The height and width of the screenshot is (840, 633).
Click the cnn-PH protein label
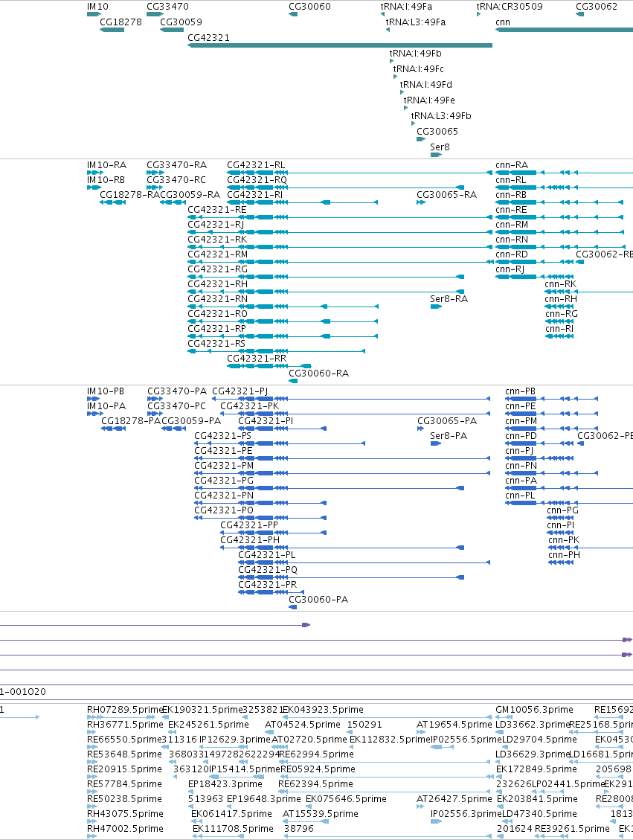(564, 556)
